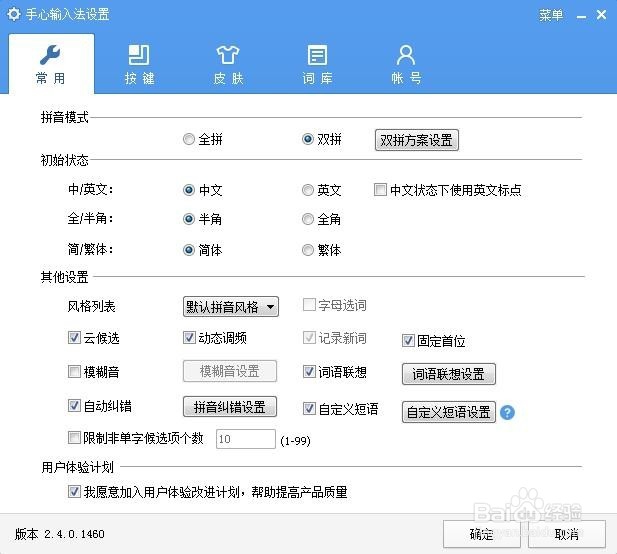The width and height of the screenshot is (617, 554).
Task: Click the 全/半角: label
Action: [x=91, y=218]
